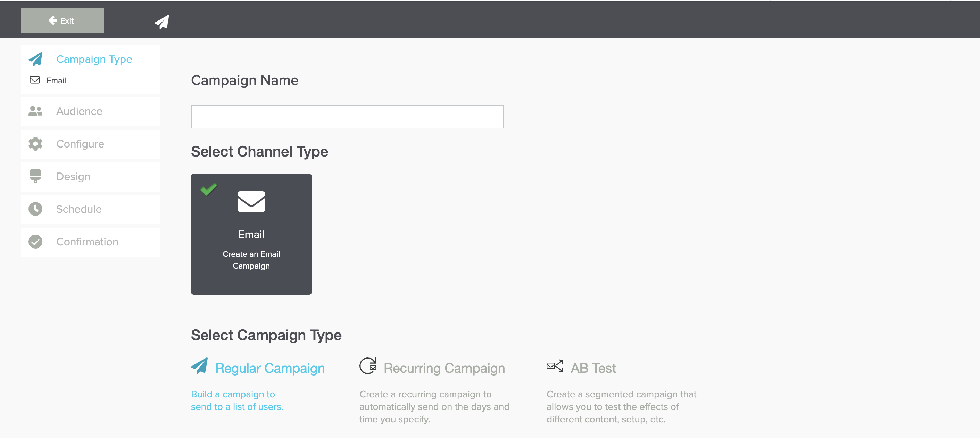Choose the Recurring Campaign option
Viewport: 980px width, 438px height.
pos(443,368)
